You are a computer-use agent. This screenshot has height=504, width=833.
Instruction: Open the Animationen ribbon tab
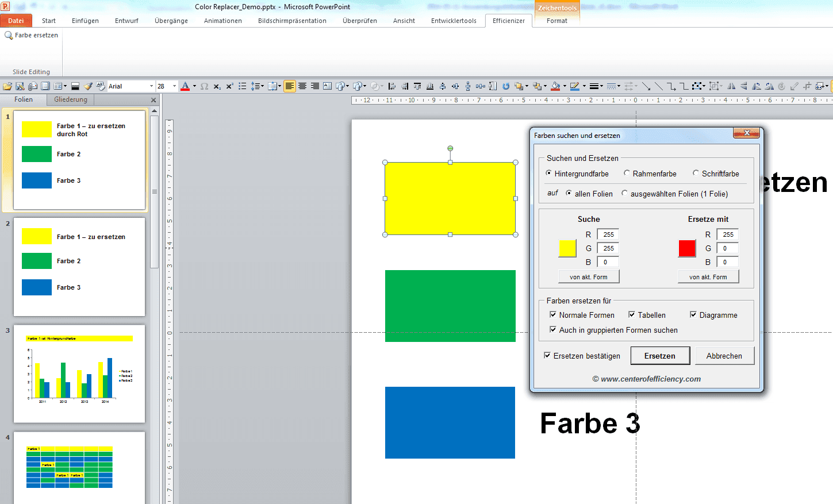[222, 20]
